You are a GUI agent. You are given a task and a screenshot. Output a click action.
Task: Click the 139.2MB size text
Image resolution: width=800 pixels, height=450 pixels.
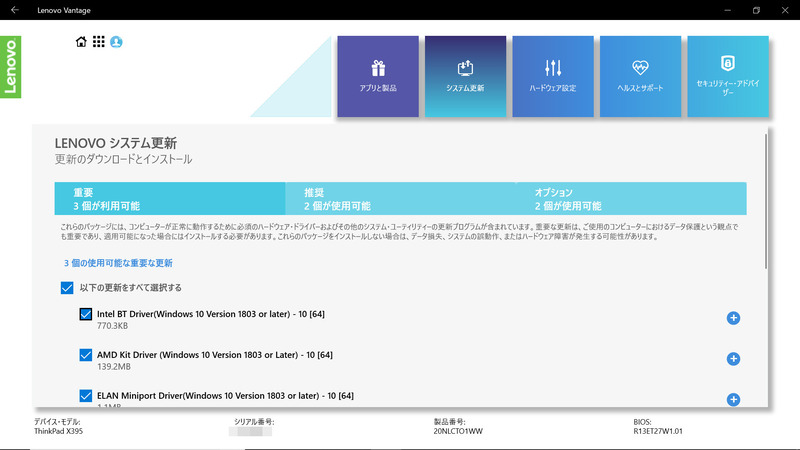(x=114, y=366)
